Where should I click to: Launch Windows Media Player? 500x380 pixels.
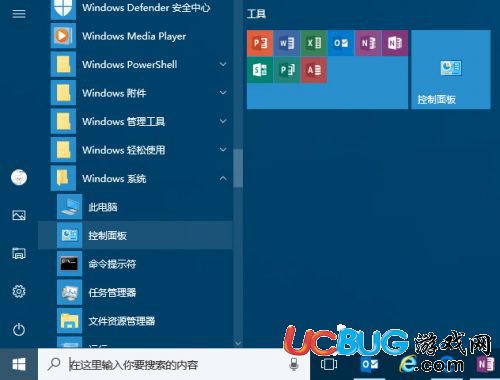coord(141,36)
